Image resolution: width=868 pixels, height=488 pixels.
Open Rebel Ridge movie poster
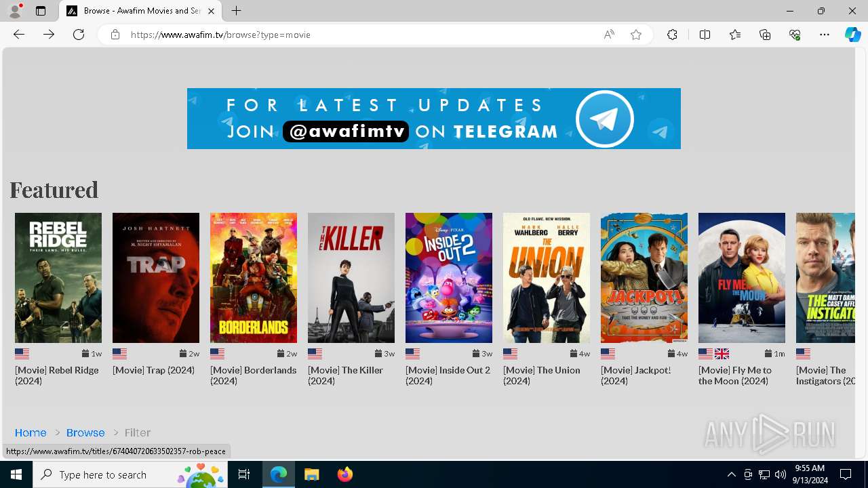click(x=58, y=278)
